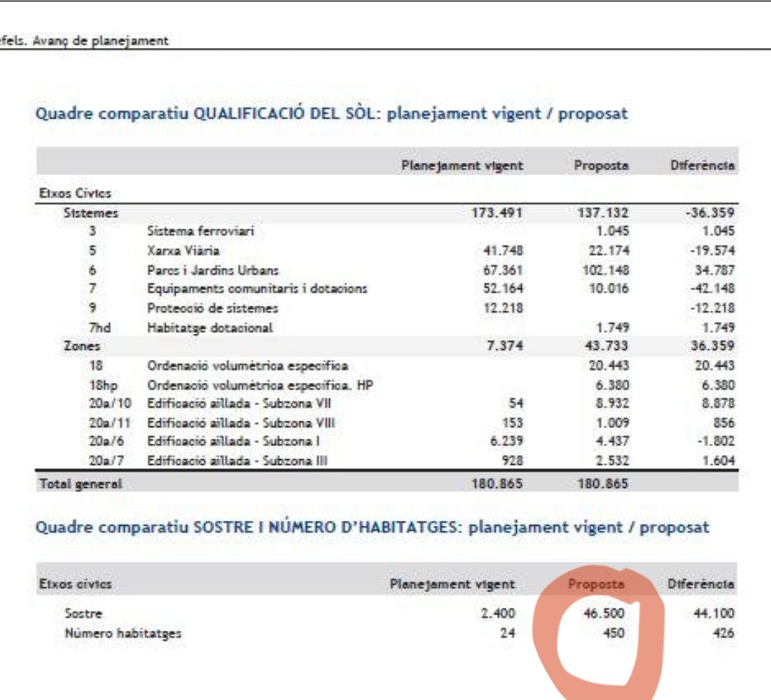771x700 pixels.
Task: Click Parcs i Jardins difference 34.787
Action: coord(715,271)
